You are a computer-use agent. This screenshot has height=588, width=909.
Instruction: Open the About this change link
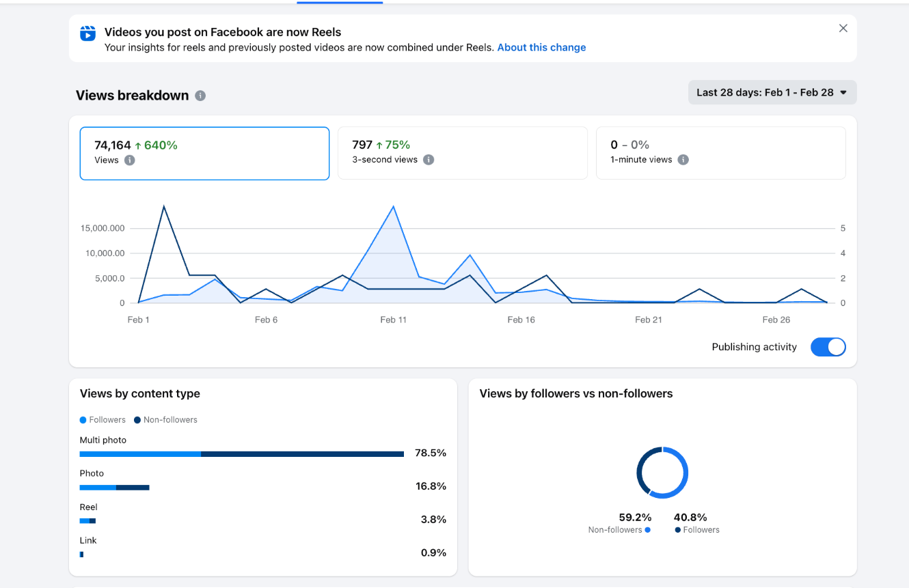click(541, 48)
